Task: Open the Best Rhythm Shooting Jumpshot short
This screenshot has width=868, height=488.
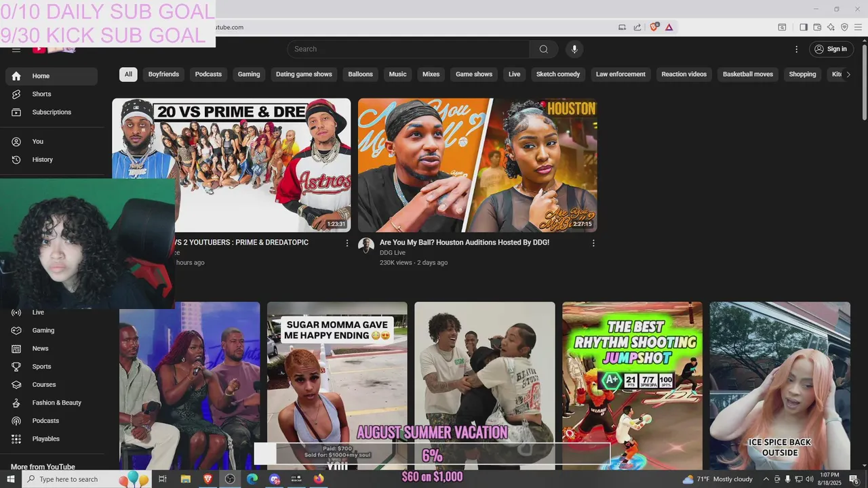Action: (x=632, y=386)
